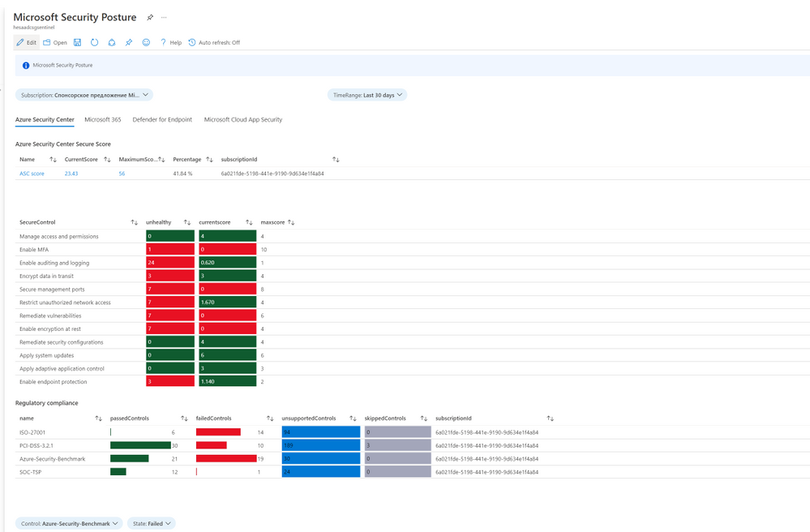
Task: Click the Help question mark icon
Action: 171,42
